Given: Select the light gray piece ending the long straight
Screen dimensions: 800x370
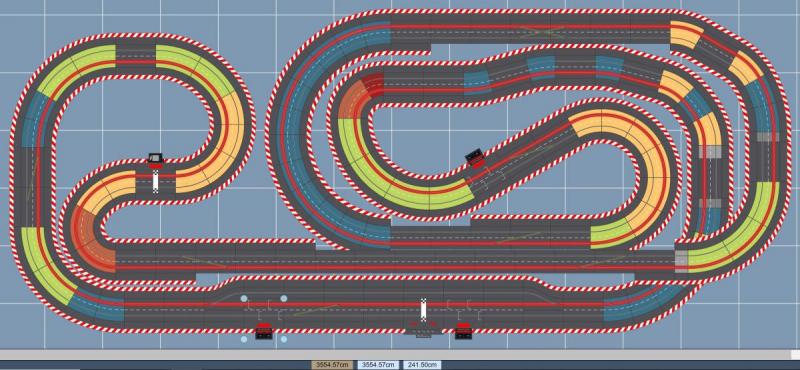Looking at the screenshot, I should (x=681, y=261).
